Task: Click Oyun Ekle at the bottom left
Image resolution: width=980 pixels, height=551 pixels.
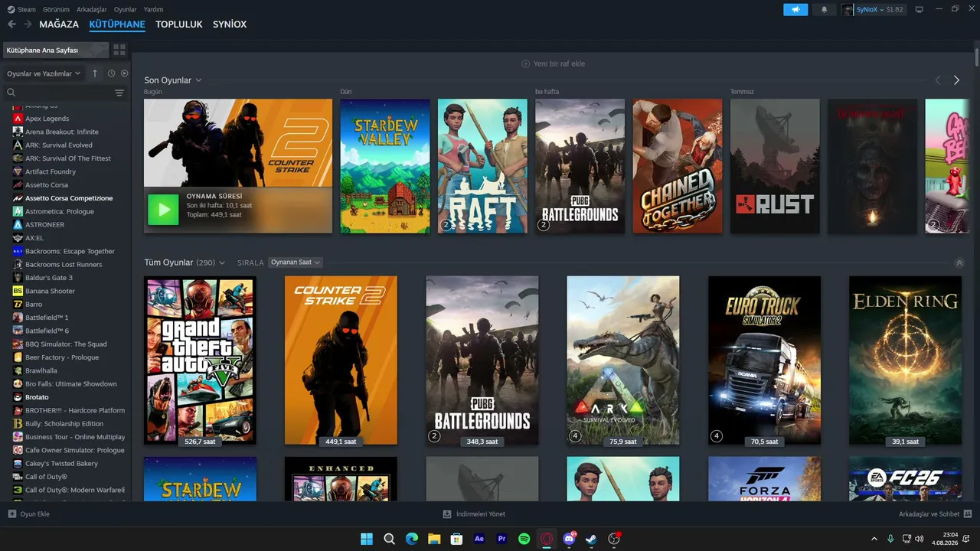Action: click(x=35, y=514)
